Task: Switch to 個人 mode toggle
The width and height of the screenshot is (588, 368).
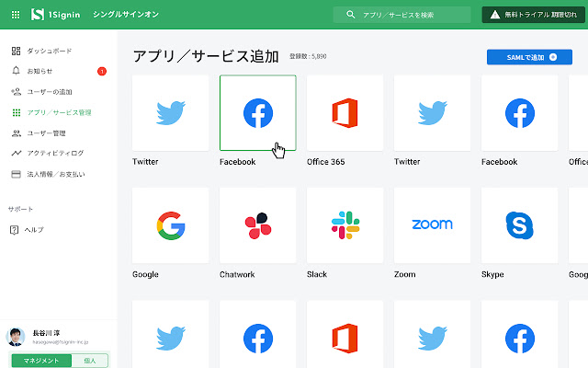Action: [x=90, y=361]
